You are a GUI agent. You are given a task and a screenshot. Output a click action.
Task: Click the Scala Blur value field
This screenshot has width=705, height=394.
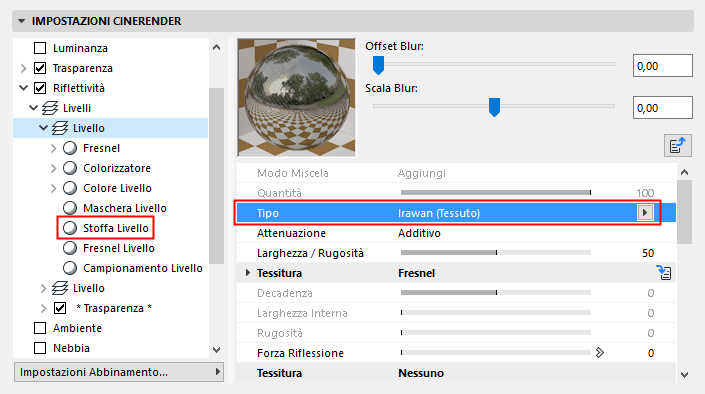[x=663, y=107]
